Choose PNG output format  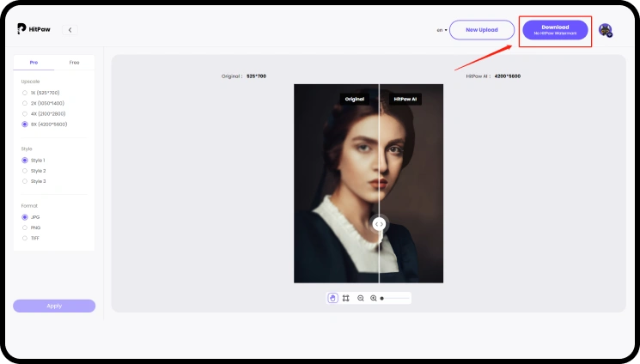pos(25,227)
